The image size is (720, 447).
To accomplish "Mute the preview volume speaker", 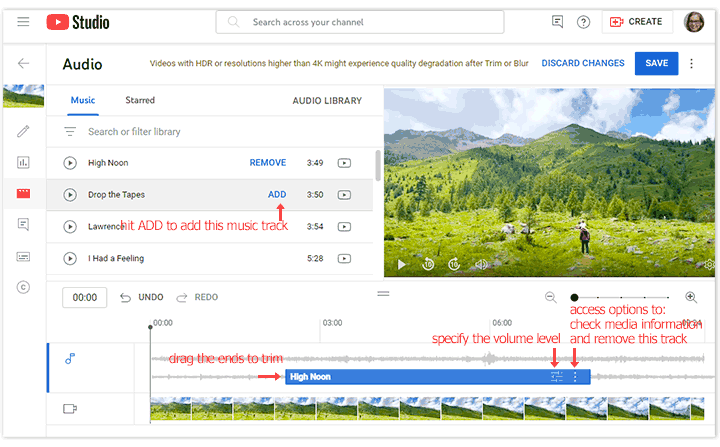I will (481, 265).
